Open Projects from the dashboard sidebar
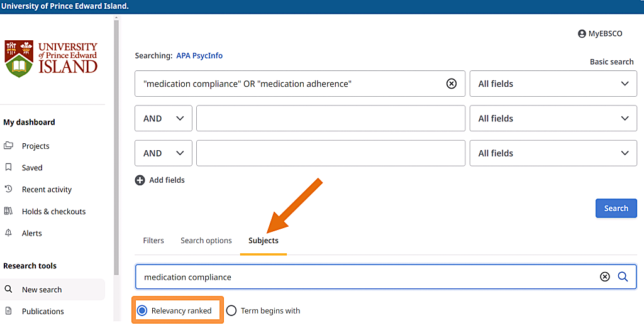644x328 pixels. [35, 146]
